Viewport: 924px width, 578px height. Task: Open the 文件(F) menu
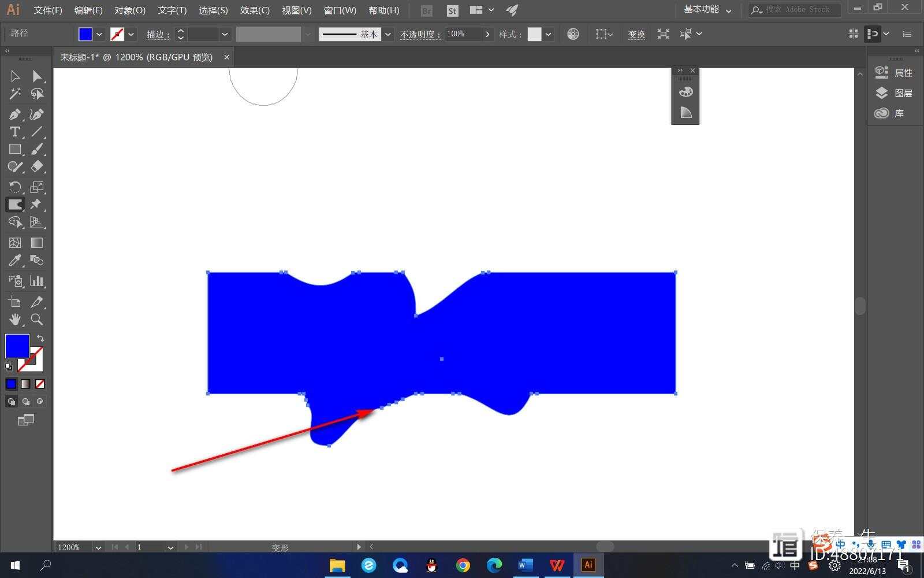coord(48,10)
